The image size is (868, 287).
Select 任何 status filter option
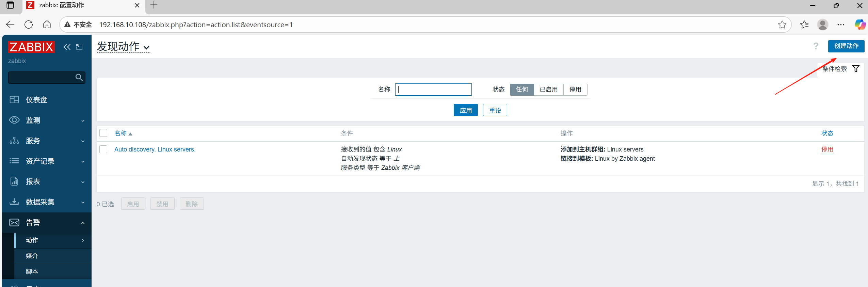click(522, 90)
